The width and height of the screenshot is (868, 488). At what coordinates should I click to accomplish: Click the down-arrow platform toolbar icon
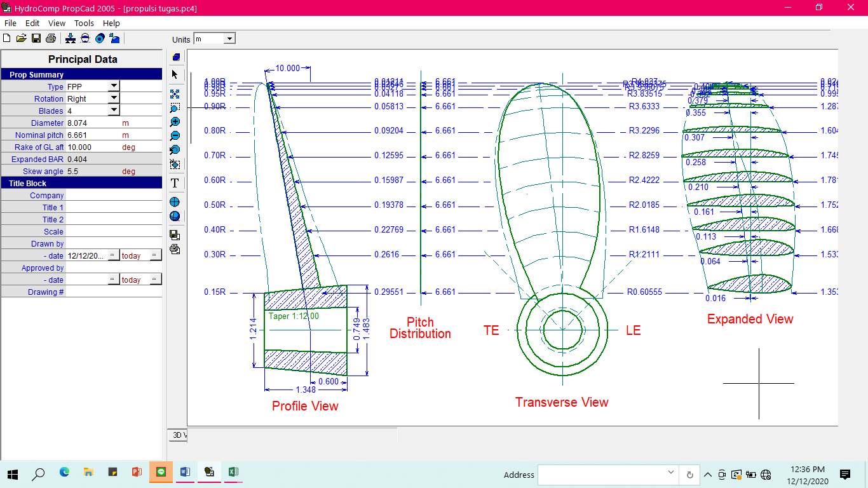click(71, 38)
